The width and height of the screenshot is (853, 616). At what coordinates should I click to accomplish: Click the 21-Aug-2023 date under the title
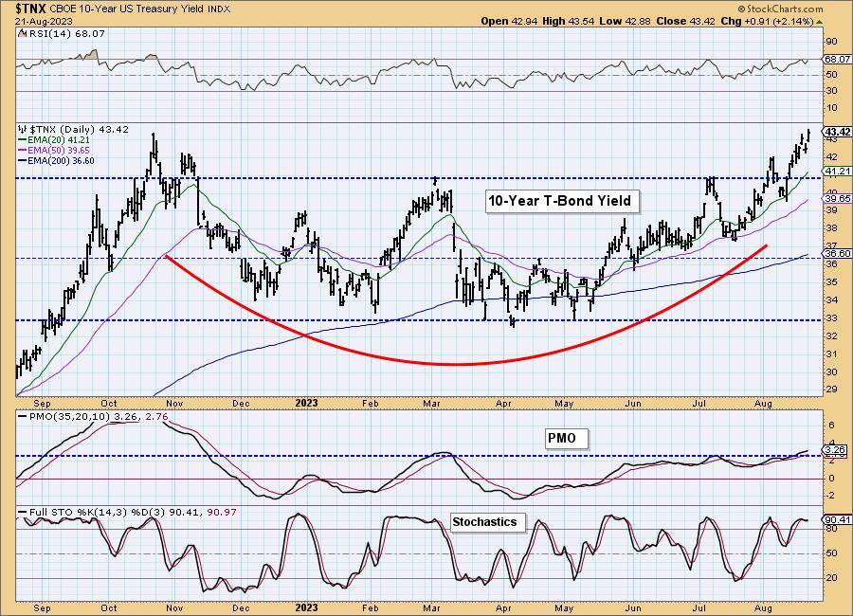[x=44, y=22]
